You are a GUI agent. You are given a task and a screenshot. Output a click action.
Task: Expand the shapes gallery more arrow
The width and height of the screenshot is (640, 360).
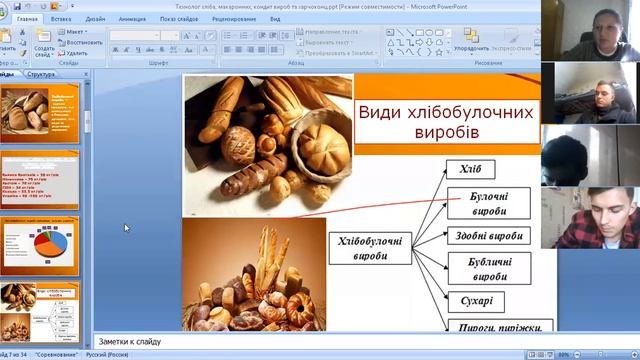pos(449,52)
